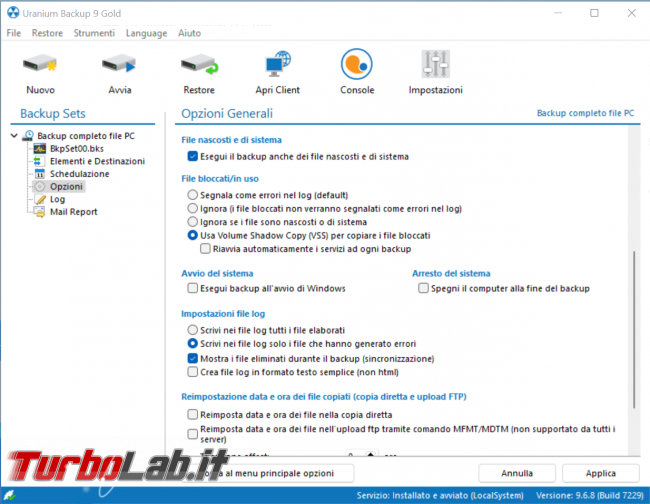Enable Esegui backup all'avvio di Windows
Viewport: 650px width, 504px height.
[192, 288]
